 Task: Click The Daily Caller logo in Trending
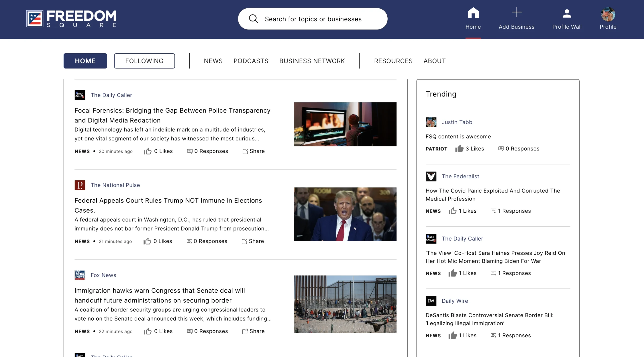pos(431,239)
